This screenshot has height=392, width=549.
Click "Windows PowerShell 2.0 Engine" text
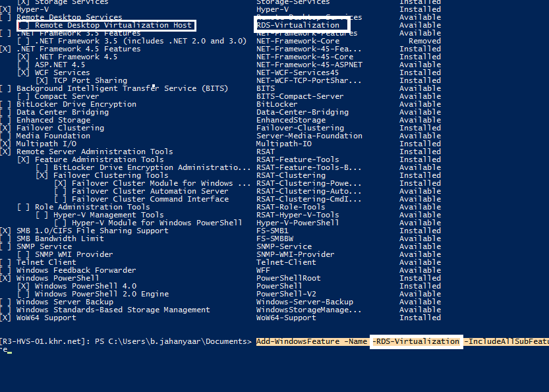101,294
